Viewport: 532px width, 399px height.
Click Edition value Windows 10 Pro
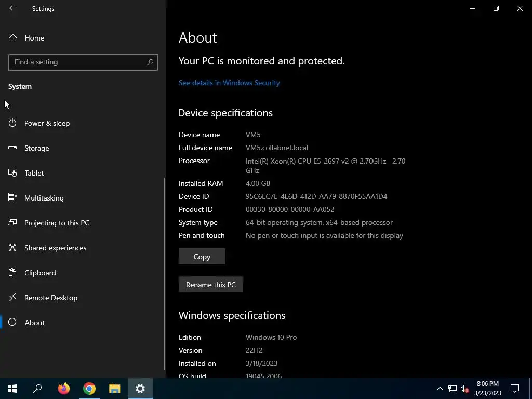point(271,337)
